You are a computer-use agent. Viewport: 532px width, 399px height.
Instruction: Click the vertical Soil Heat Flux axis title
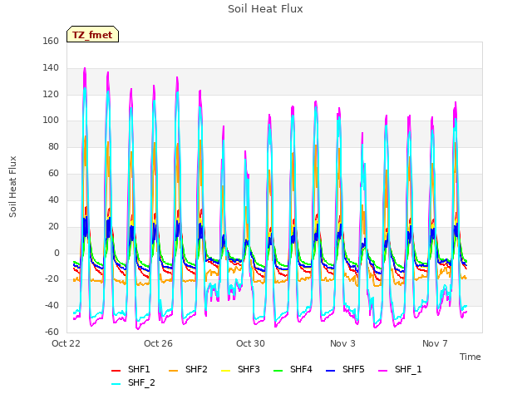tap(12, 186)
